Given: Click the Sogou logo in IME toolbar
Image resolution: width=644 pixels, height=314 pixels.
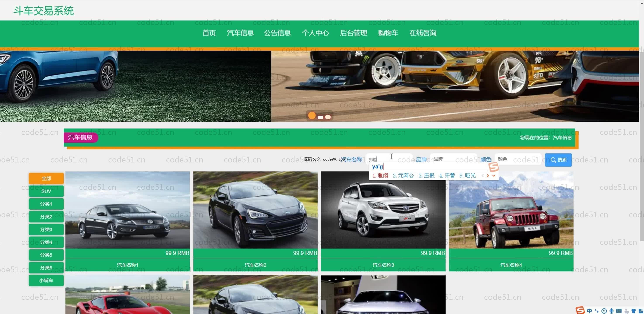Looking at the screenshot, I should (x=580, y=310).
